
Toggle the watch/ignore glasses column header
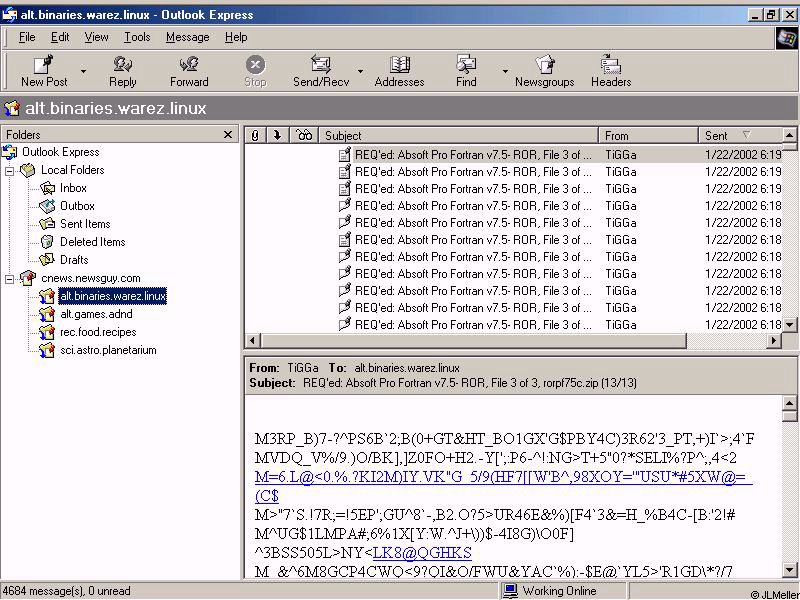pos(304,135)
